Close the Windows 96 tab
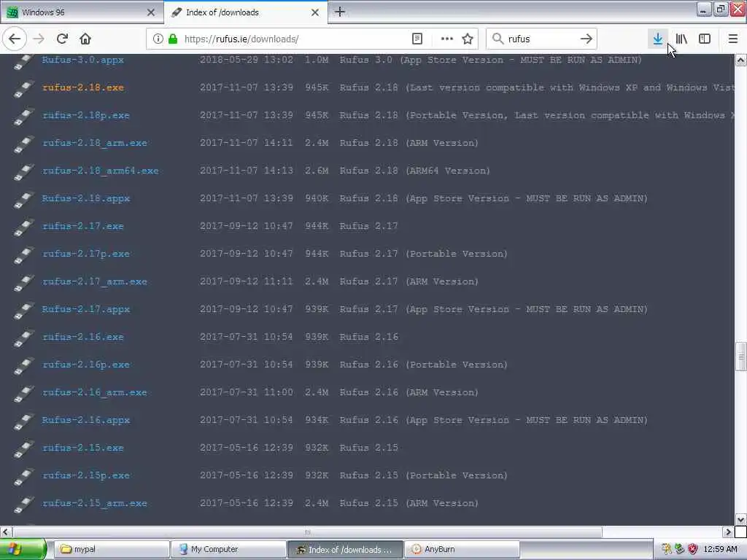 click(151, 12)
